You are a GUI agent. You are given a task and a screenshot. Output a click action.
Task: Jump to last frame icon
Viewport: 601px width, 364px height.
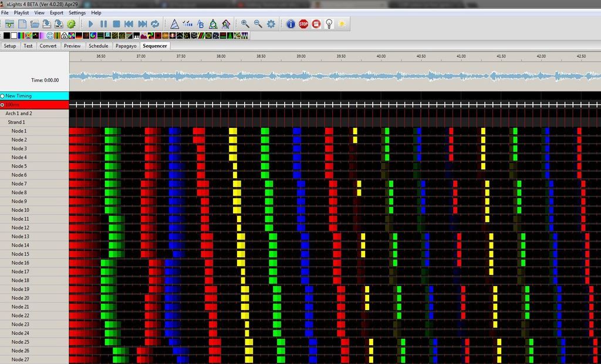pyautogui.click(x=142, y=24)
